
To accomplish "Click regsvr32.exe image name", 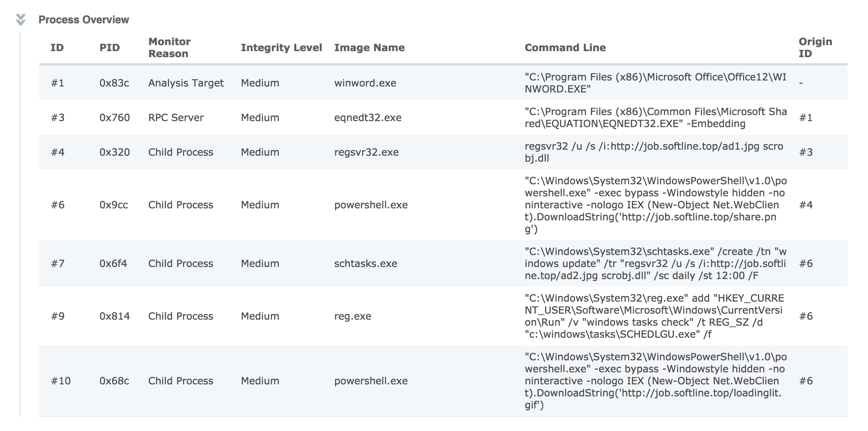I will 366,152.
